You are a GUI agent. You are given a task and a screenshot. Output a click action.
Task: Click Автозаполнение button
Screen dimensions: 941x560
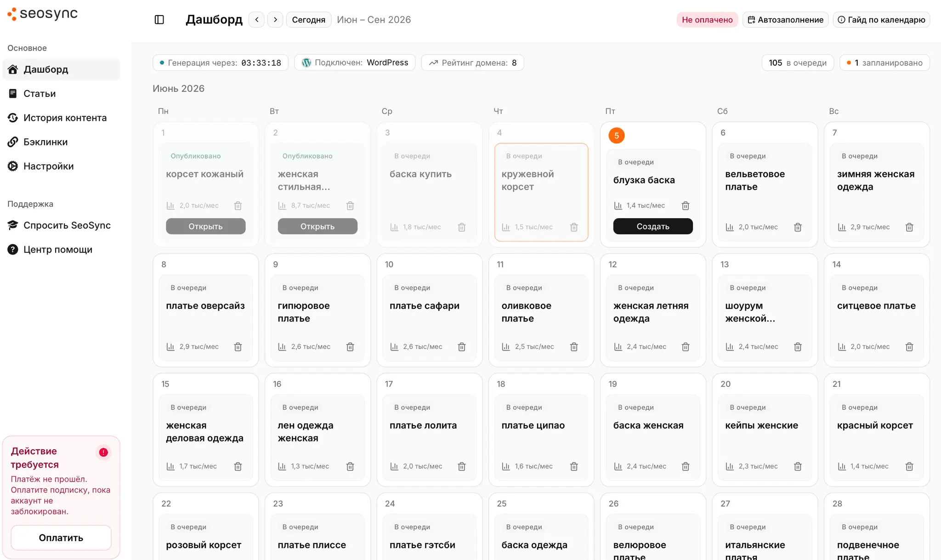(x=785, y=20)
